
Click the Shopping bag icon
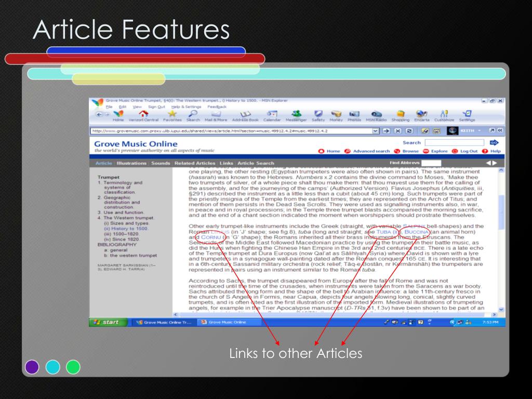(401, 114)
